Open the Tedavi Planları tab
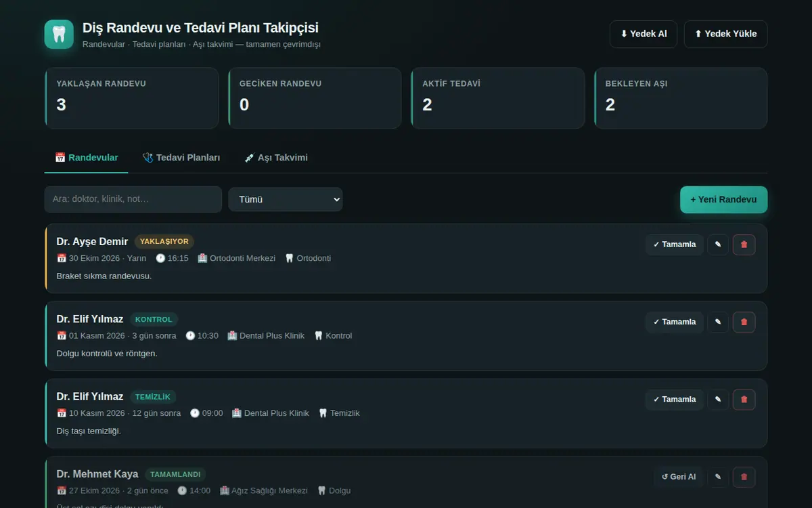Viewport: 812px width, 508px height. 181,158
